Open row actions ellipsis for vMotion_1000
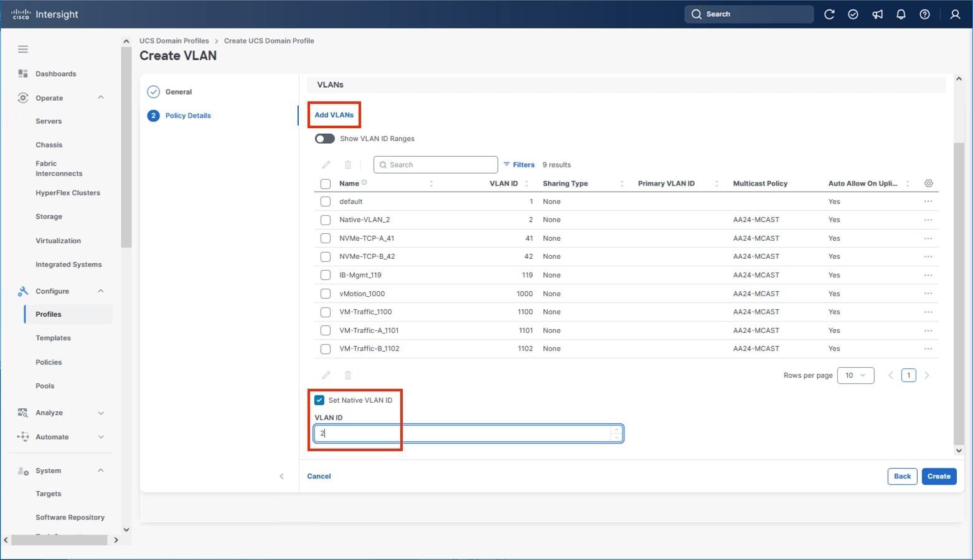 point(928,294)
